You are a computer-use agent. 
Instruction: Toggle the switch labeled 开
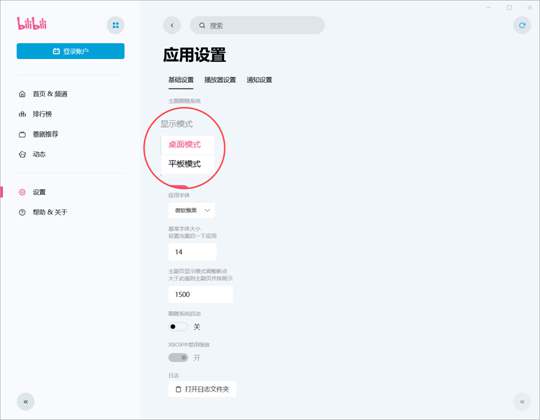(x=178, y=357)
